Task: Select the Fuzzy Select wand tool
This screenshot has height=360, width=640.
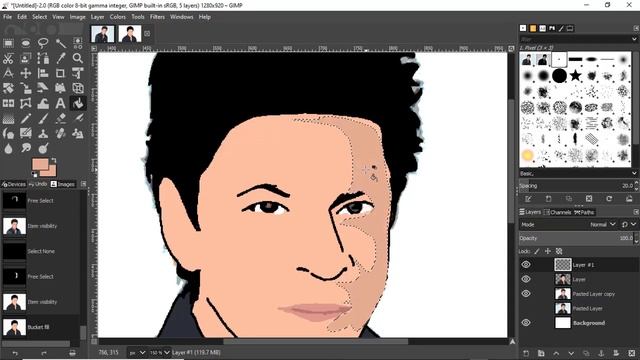Action: [x=60, y=43]
